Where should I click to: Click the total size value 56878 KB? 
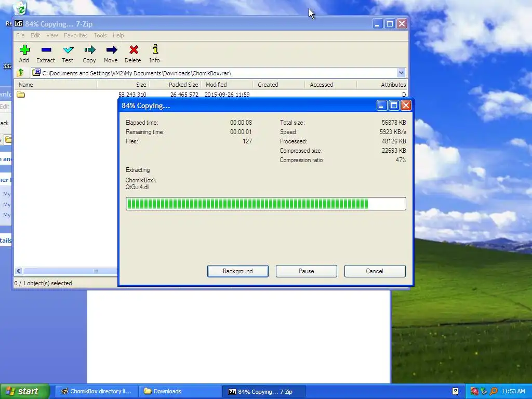click(394, 123)
